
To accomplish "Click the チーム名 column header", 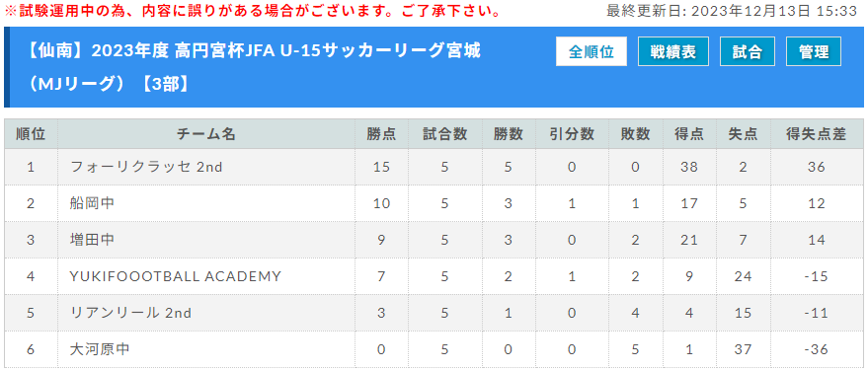I will [206, 134].
